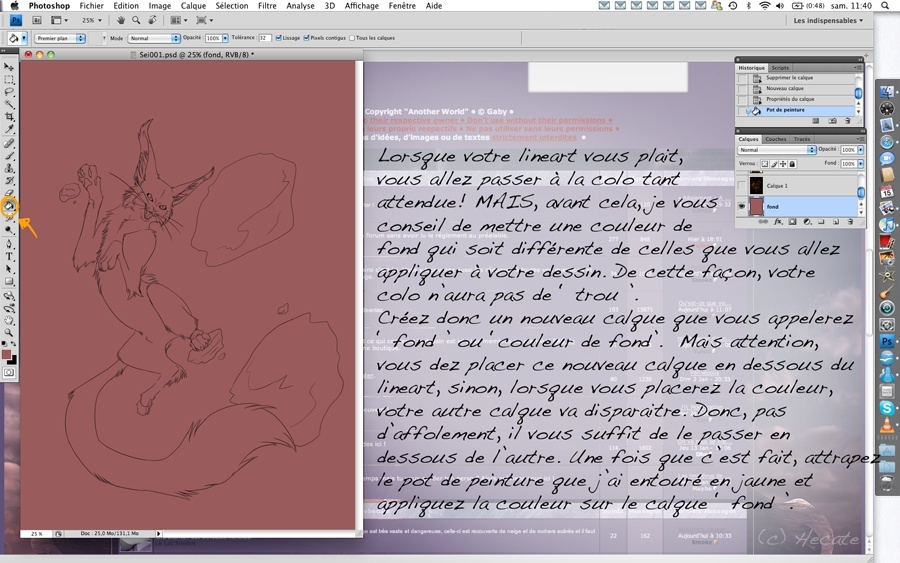Create new adjustment layer from Layers panel
Viewport: 900px width, 563px height.
[807, 222]
